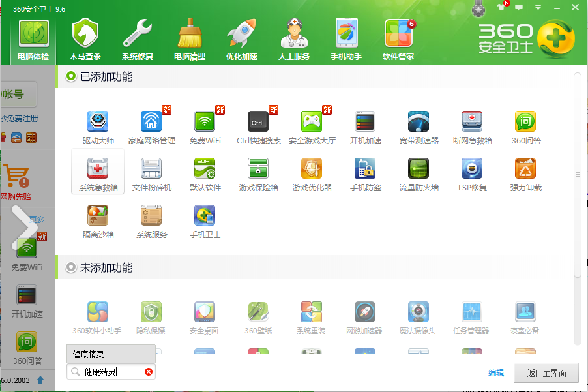Click the medal icon in title bar
The height and width of the screenshot is (392, 588).
(478, 9)
